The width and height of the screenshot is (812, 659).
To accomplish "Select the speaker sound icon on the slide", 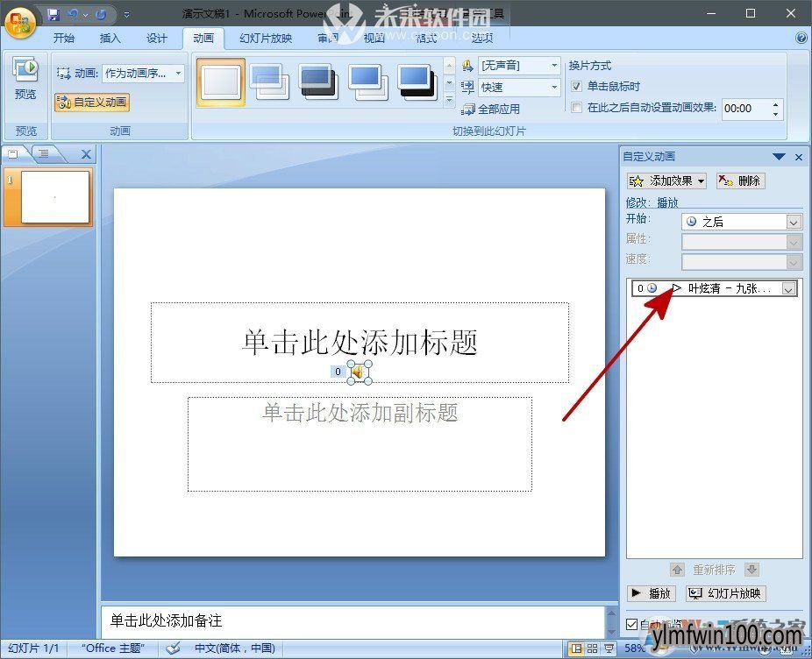I will point(359,372).
